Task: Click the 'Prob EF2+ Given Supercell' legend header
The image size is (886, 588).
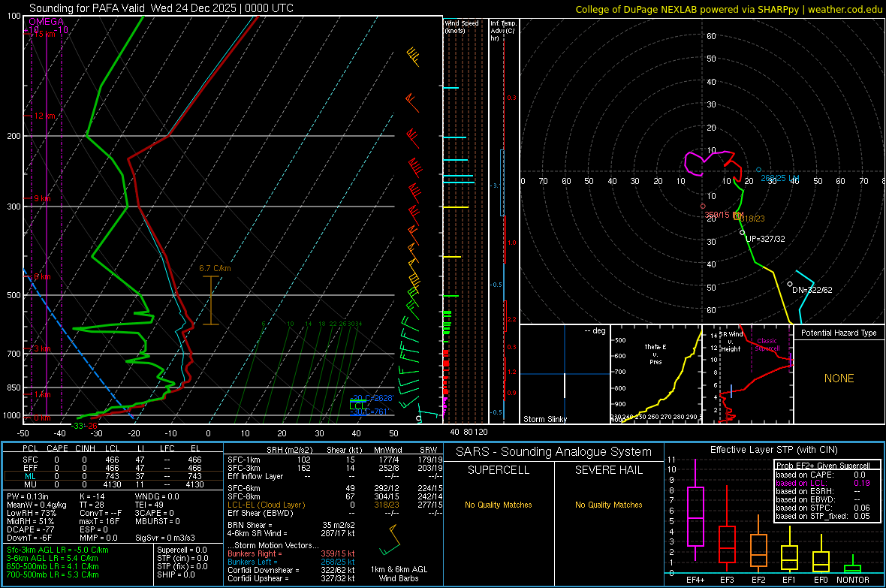Action: [x=823, y=466]
